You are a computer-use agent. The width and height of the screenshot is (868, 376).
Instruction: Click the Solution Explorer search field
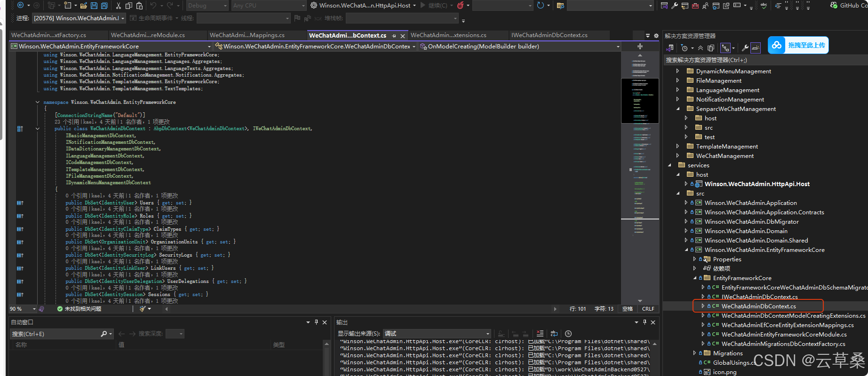click(765, 60)
